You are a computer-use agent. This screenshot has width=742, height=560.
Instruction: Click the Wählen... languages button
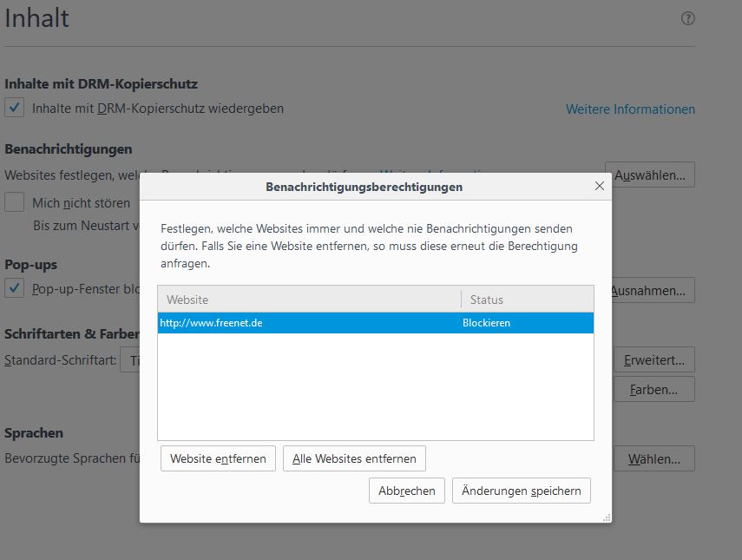(x=654, y=458)
